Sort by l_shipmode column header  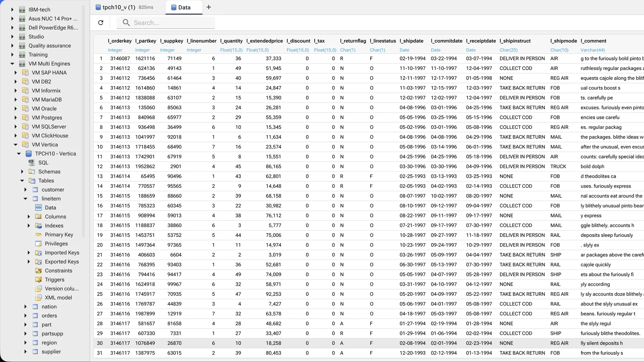tap(563, 41)
